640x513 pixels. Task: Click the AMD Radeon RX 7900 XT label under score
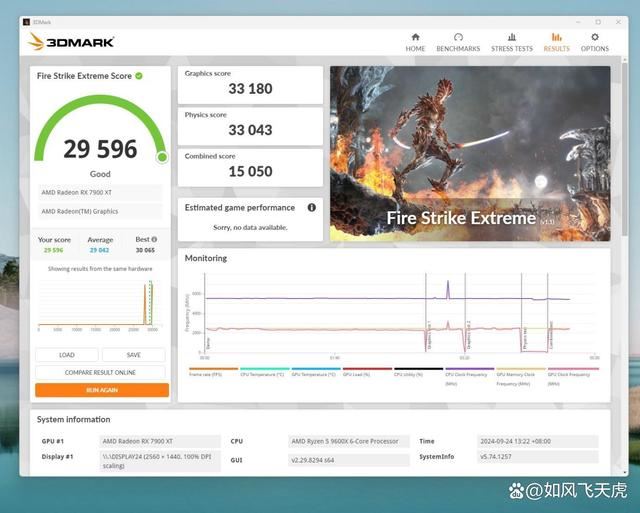pos(100,192)
